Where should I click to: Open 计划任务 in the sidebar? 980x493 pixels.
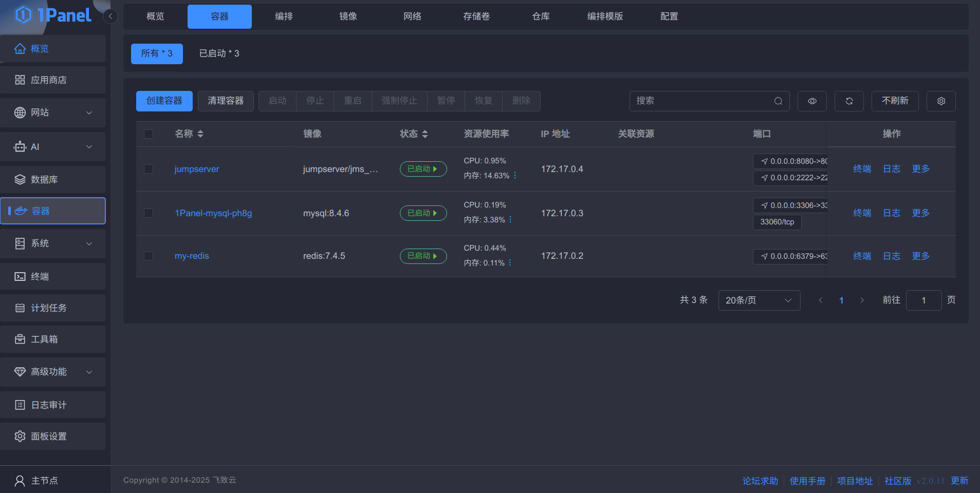(x=53, y=308)
